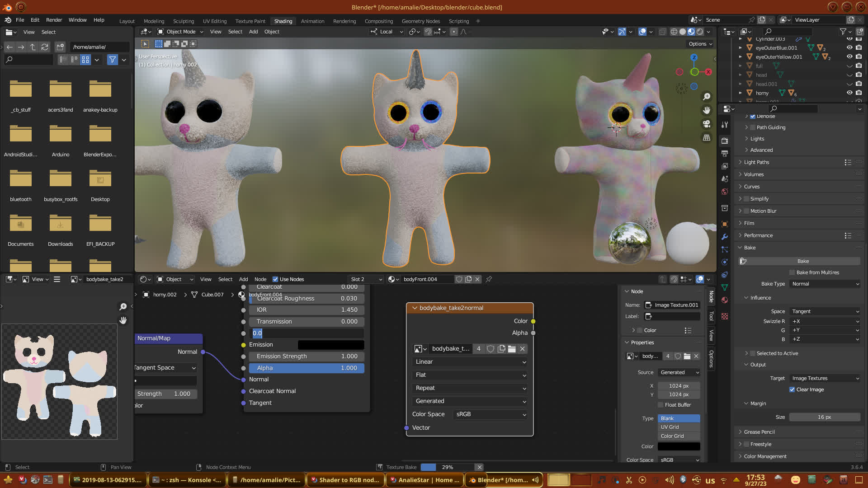
Task: Uncheck the Use Nodes checkbox
Action: pos(275,279)
